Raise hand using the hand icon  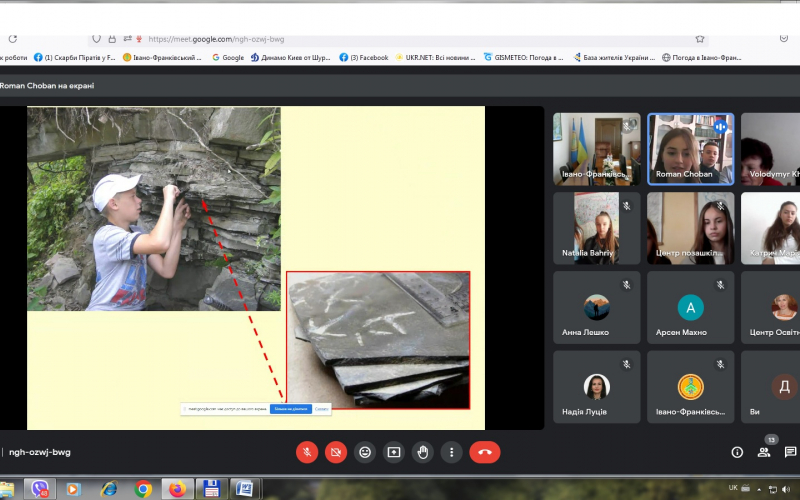pos(423,452)
